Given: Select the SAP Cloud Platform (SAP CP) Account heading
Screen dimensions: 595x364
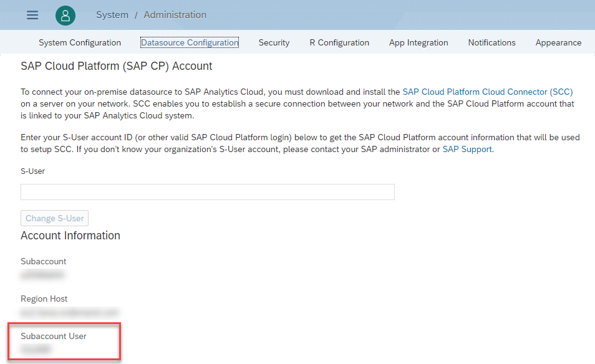Looking at the screenshot, I should pos(117,66).
